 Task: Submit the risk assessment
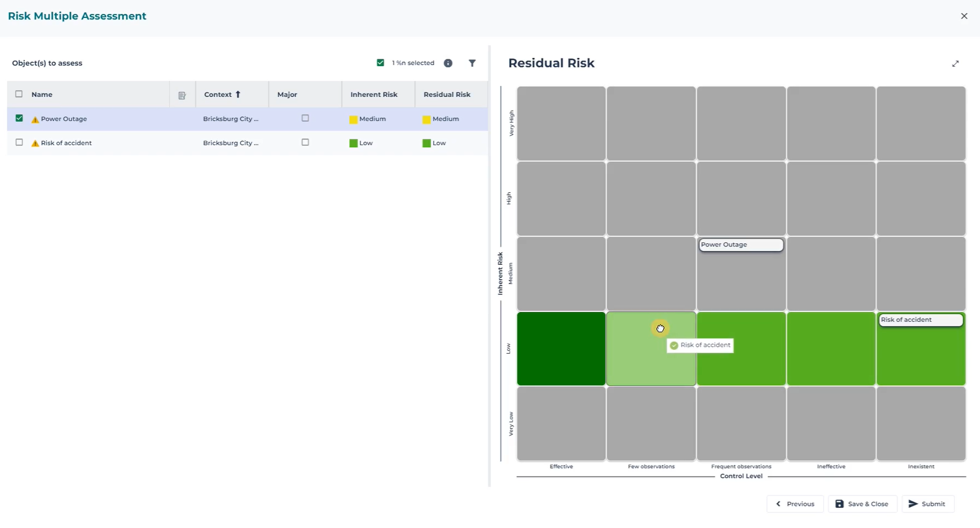(927, 504)
